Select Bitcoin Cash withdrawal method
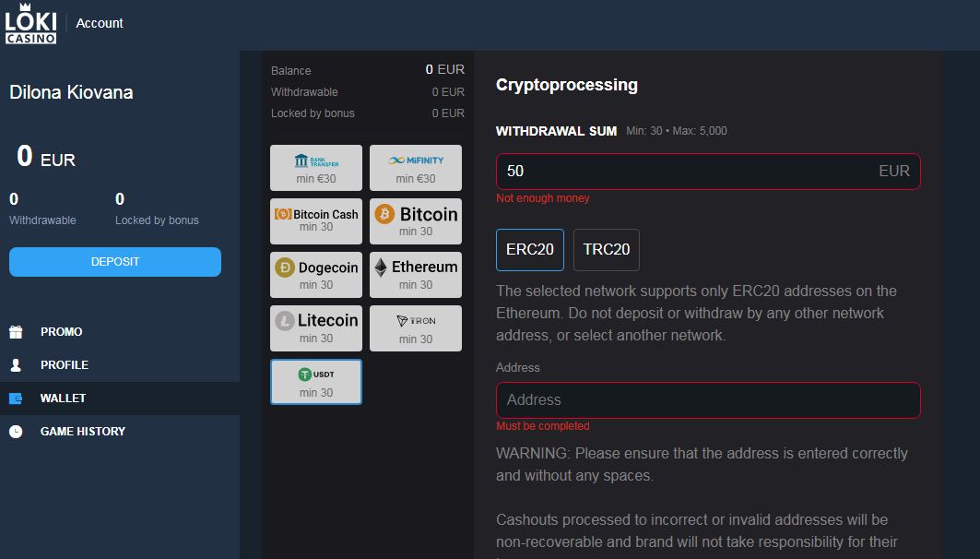 pyautogui.click(x=315, y=220)
